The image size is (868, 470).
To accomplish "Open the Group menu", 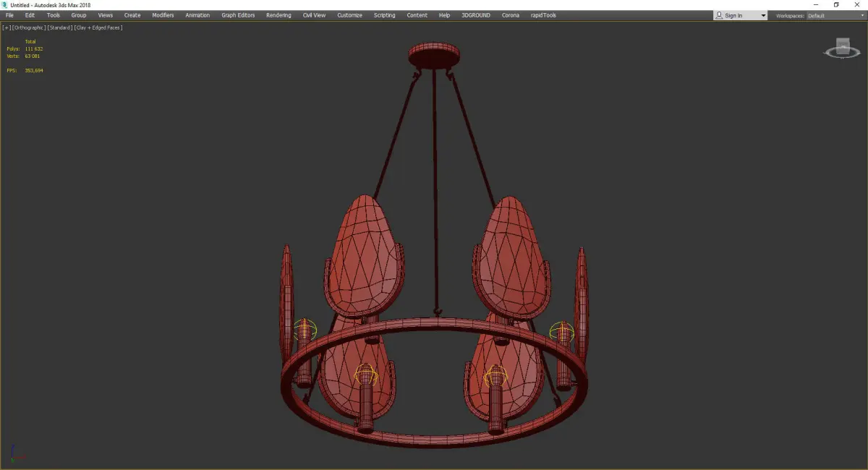I will pos(78,15).
